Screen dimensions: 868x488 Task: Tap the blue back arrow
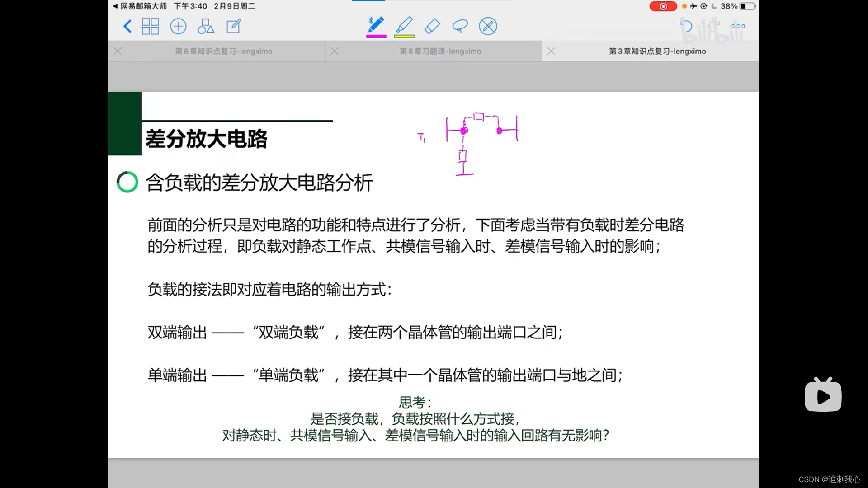click(x=127, y=26)
